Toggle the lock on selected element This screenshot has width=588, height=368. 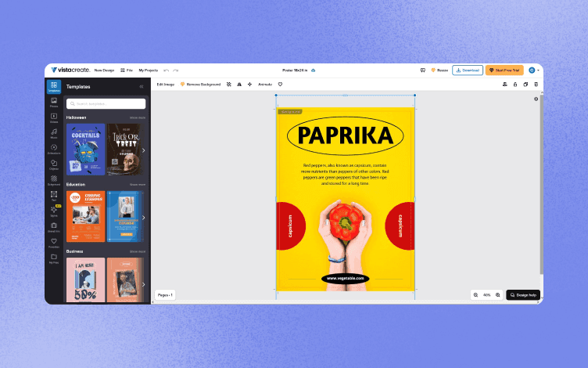tap(515, 85)
